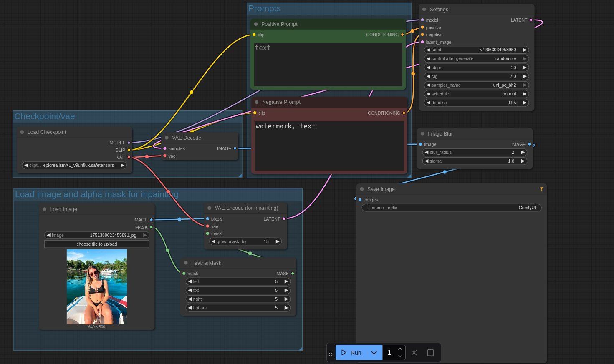Collapse the Positive Prompt node via its dot

pyautogui.click(x=256, y=24)
